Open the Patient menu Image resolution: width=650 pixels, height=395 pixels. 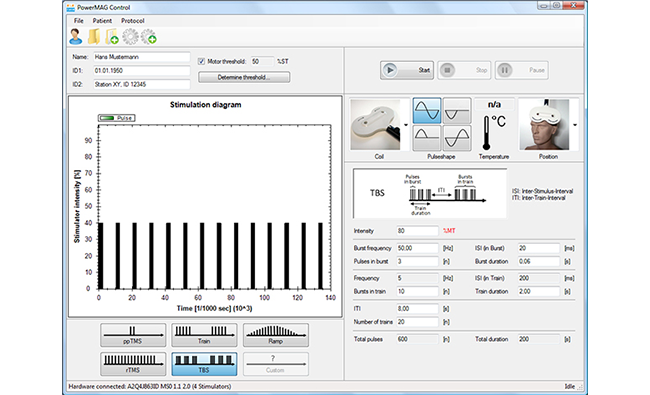(102, 21)
